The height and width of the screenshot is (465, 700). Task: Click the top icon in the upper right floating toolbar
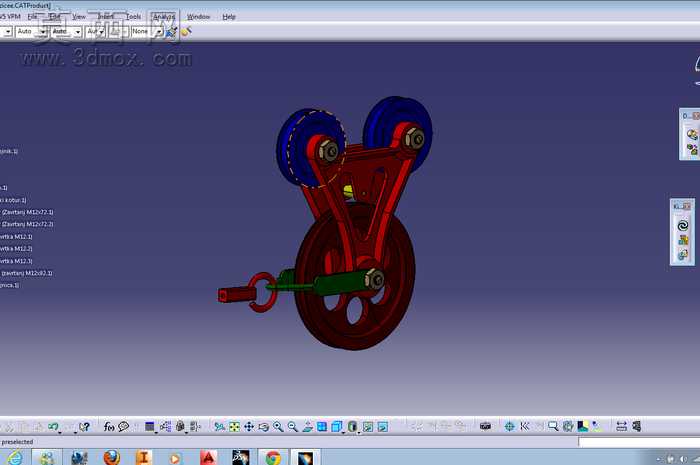(x=692, y=134)
